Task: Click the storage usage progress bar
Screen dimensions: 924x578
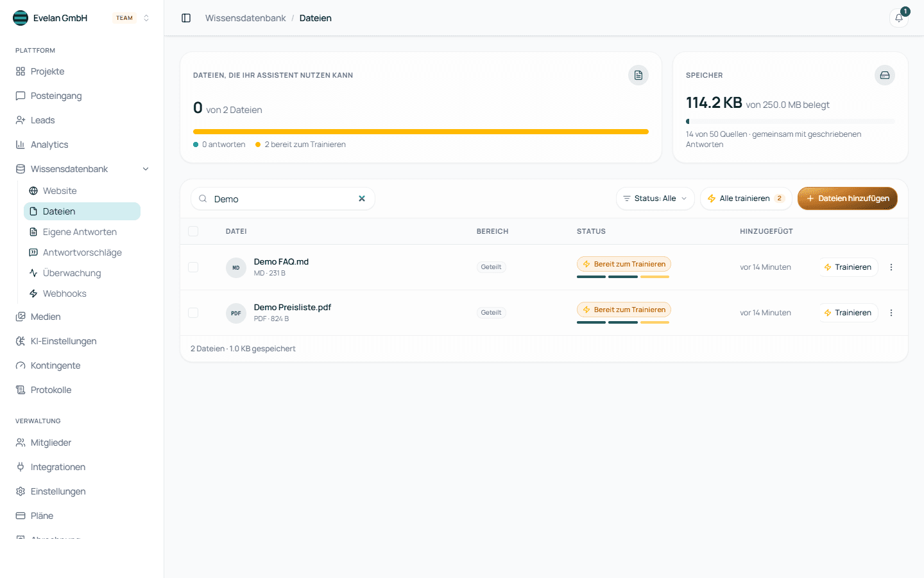Action: point(791,121)
